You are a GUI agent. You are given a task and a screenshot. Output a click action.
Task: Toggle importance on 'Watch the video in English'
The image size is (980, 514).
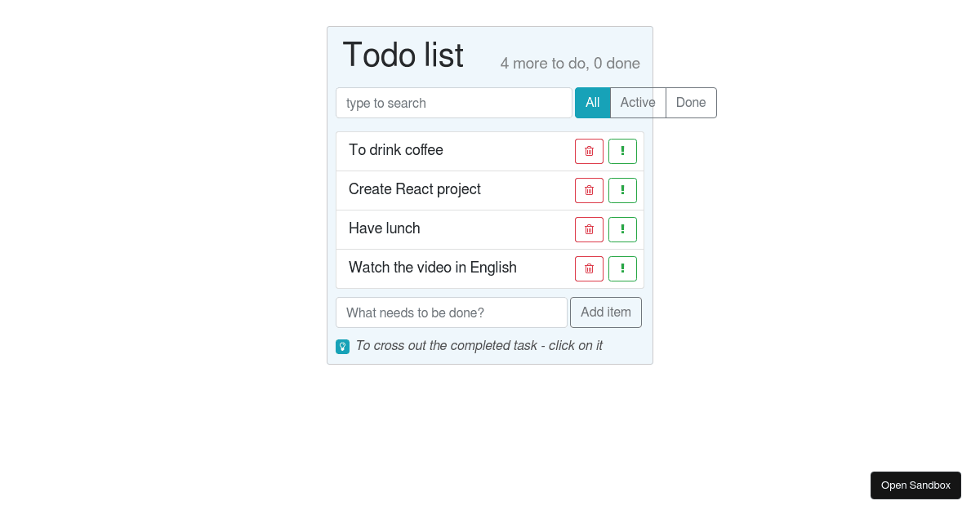click(622, 268)
